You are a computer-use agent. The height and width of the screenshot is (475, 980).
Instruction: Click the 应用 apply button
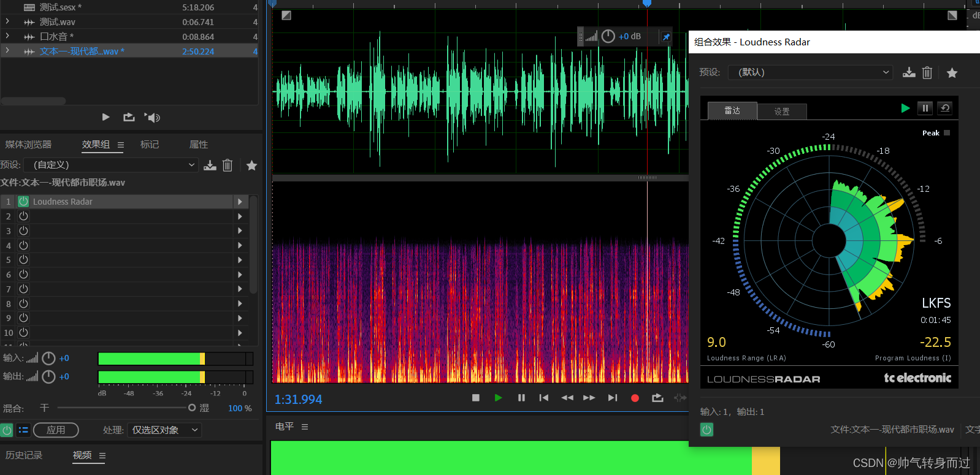pyautogui.click(x=56, y=430)
